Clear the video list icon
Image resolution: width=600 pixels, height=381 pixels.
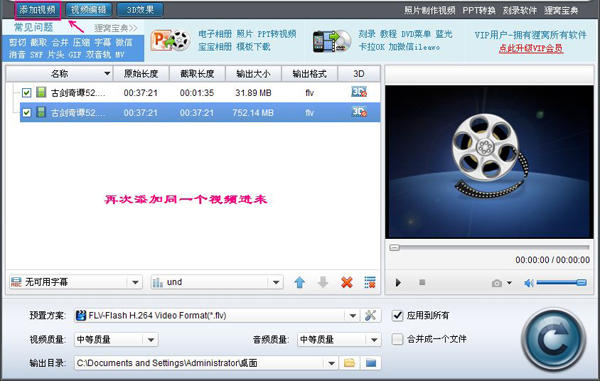click(370, 283)
